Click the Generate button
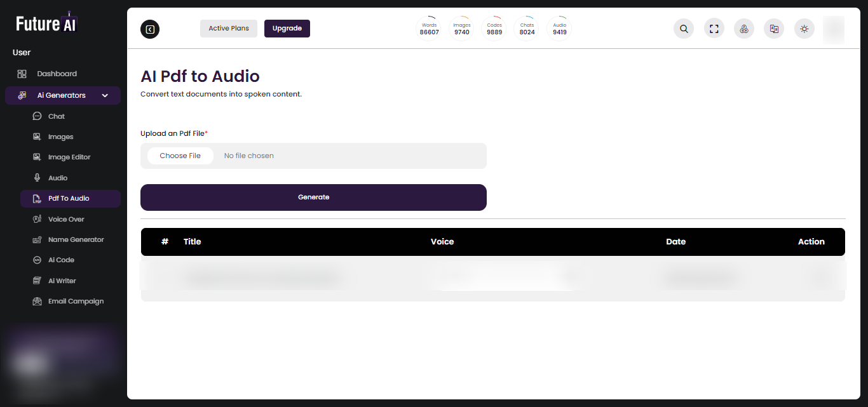The height and width of the screenshot is (407, 868). click(313, 197)
